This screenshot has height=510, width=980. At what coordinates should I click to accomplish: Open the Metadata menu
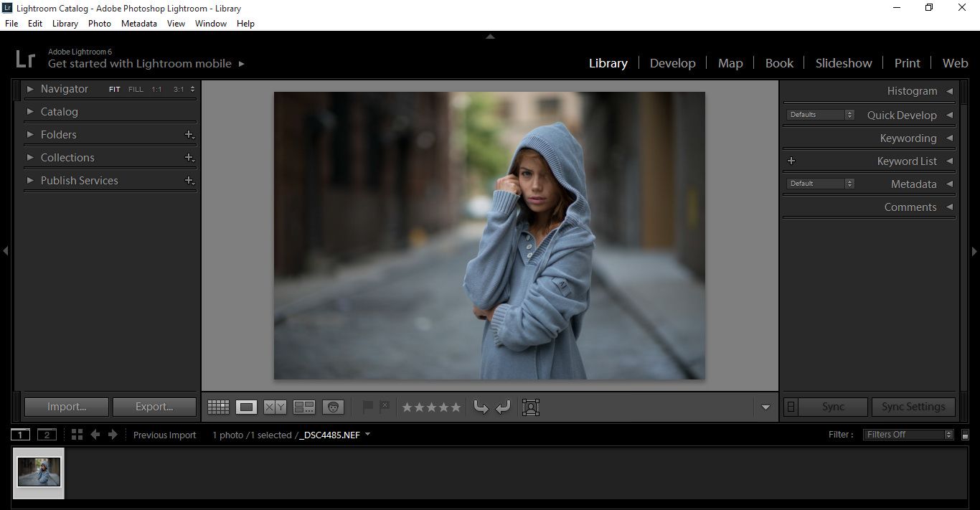click(x=139, y=24)
